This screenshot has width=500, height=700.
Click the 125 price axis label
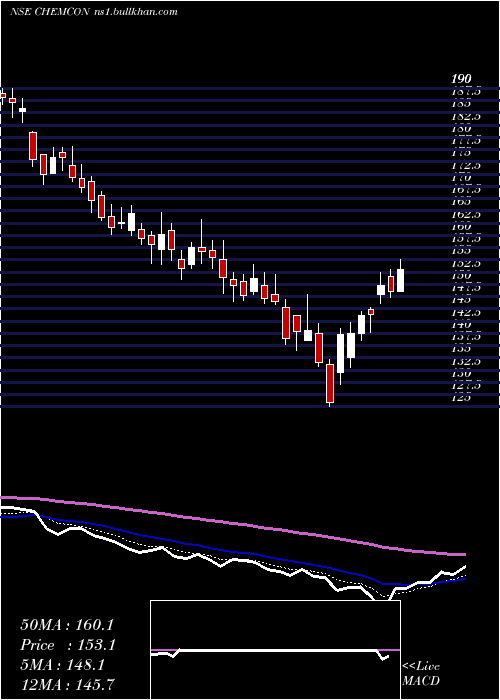462,398
